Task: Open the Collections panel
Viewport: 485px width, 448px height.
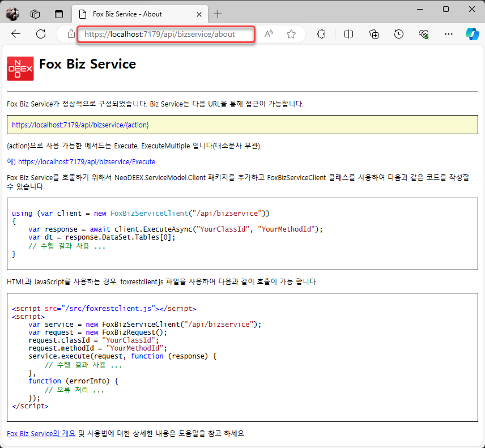Action: pos(374,34)
